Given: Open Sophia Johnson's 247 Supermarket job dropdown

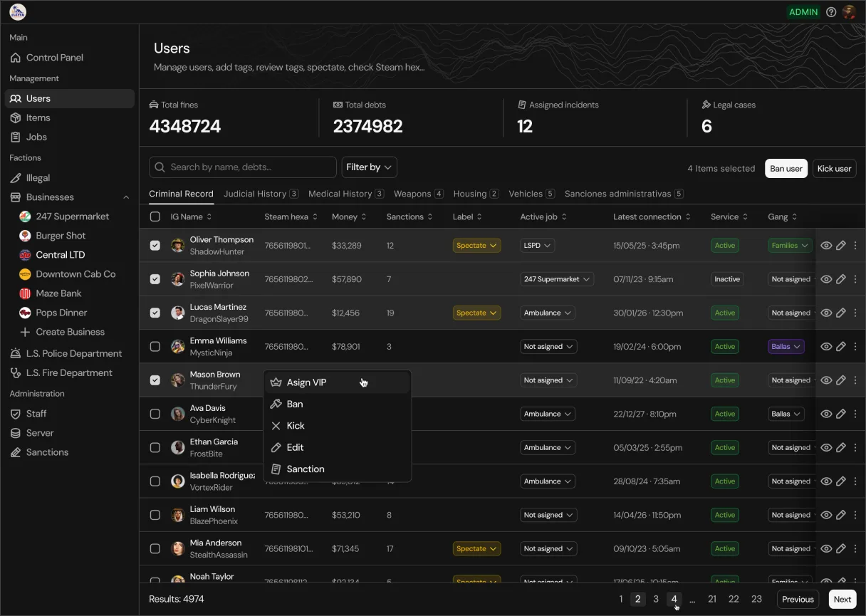Looking at the screenshot, I should pyautogui.click(x=556, y=279).
